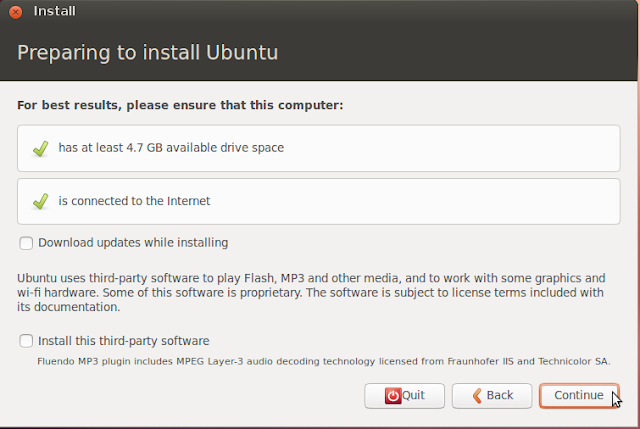Click empty space right of the drive space row
Viewport: 640px width, 429px height.
(x=450, y=148)
